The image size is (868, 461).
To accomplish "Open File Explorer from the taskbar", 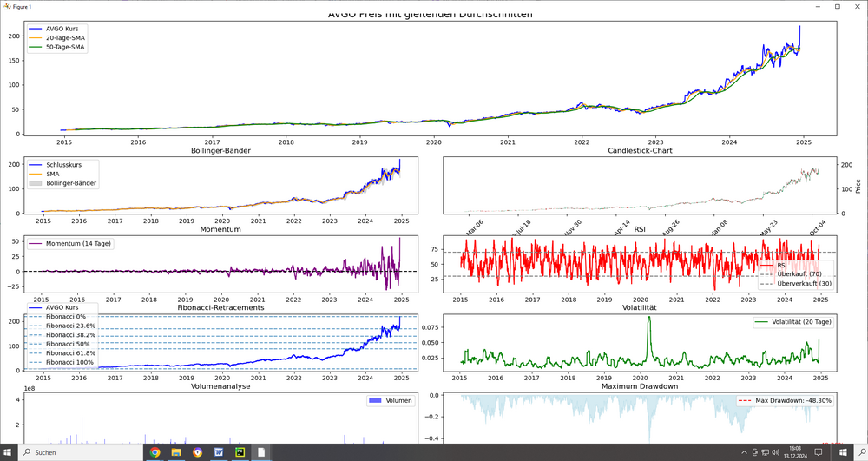I will tap(176, 452).
